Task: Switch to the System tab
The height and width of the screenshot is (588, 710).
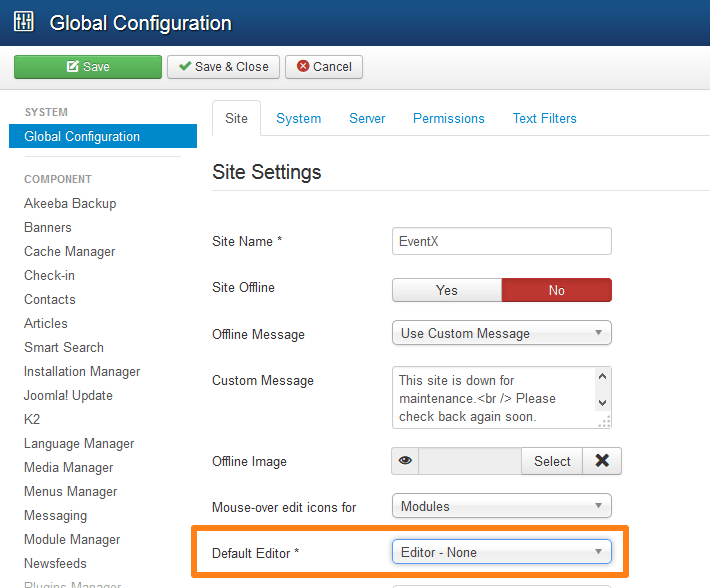Action: coord(298,118)
